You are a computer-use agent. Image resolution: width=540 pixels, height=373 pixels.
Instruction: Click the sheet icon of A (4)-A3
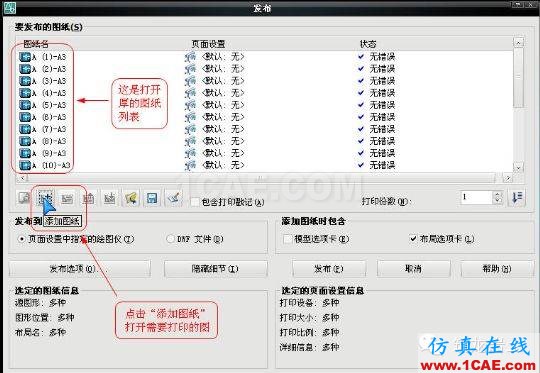(25, 93)
